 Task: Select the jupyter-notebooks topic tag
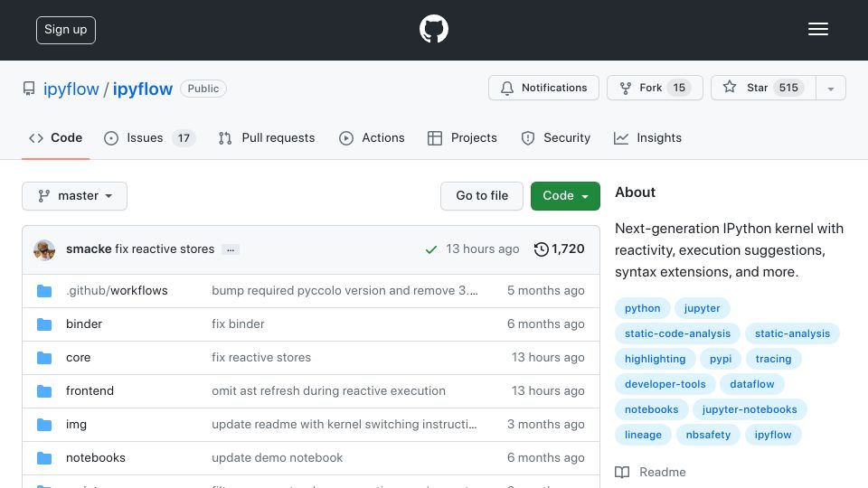(750, 409)
